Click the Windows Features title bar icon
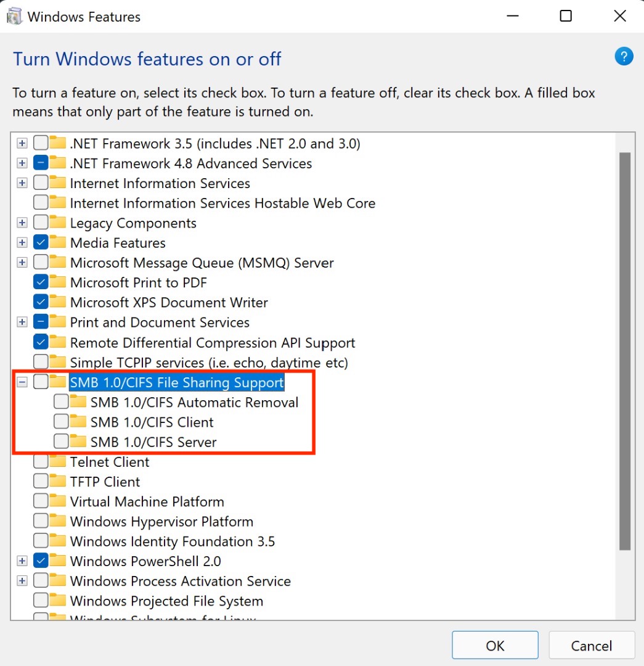The height and width of the screenshot is (666, 644). click(x=14, y=17)
